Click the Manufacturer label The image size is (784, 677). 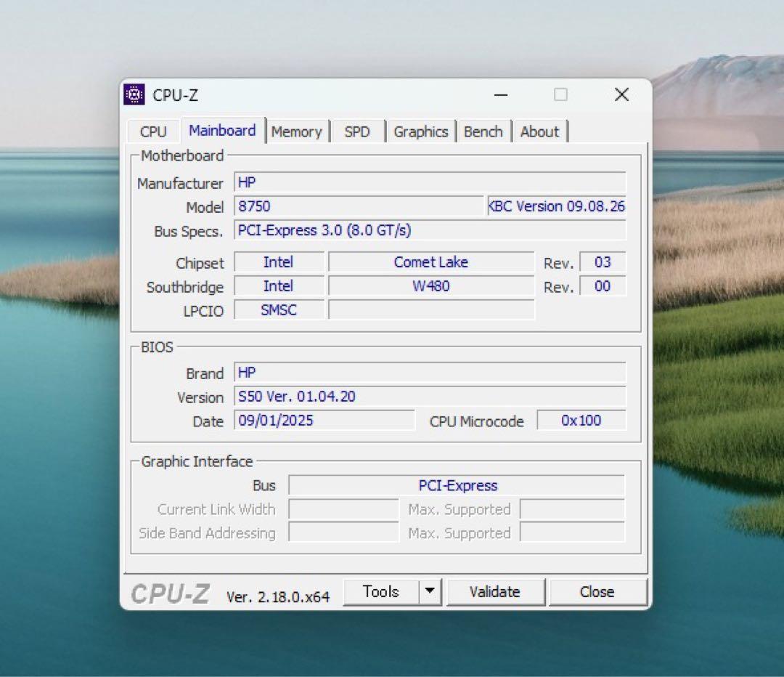181,184
